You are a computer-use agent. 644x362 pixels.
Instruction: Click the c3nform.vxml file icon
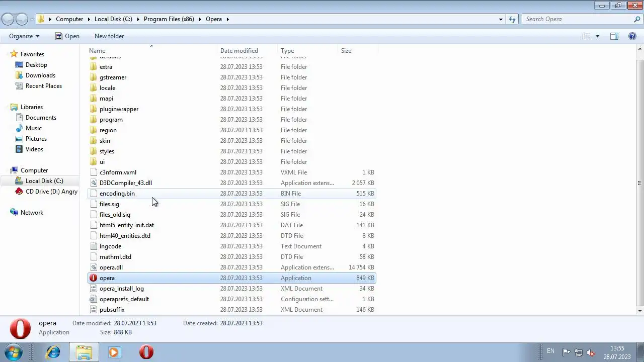click(93, 172)
